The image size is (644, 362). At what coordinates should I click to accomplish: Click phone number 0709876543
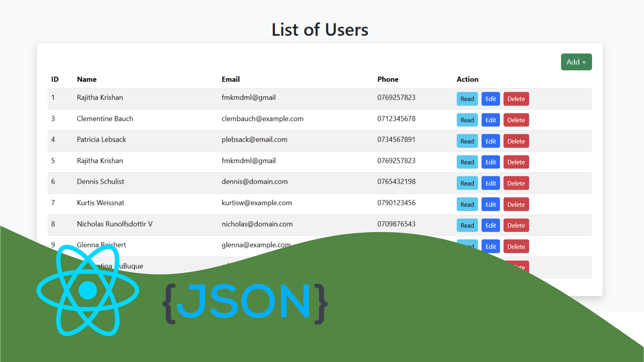(396, 224)
